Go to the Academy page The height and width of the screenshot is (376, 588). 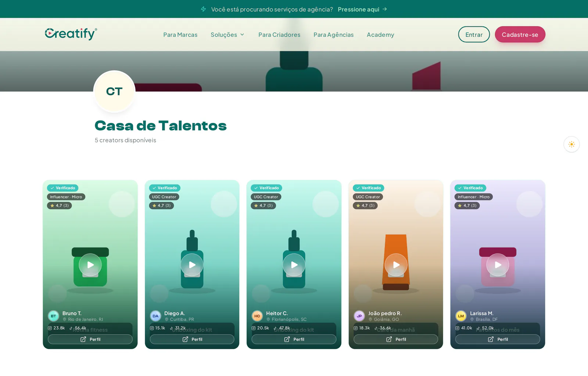point(380,35)
